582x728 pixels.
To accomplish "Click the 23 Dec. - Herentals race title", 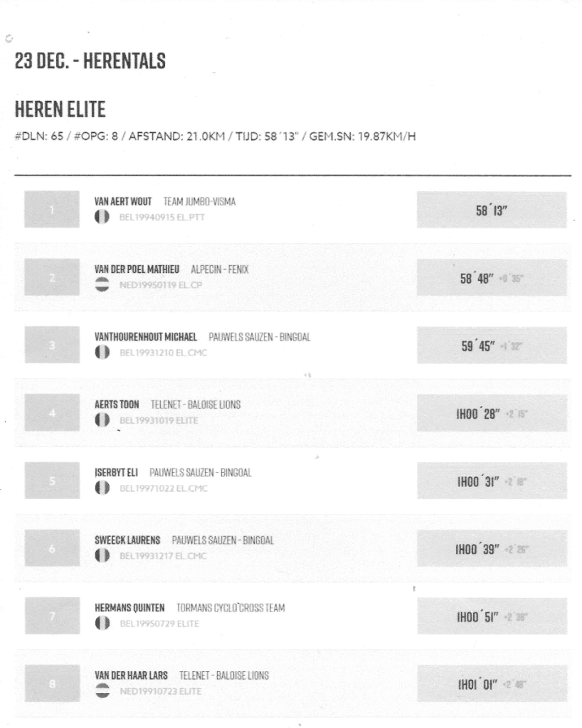I will tap(90, 61).
